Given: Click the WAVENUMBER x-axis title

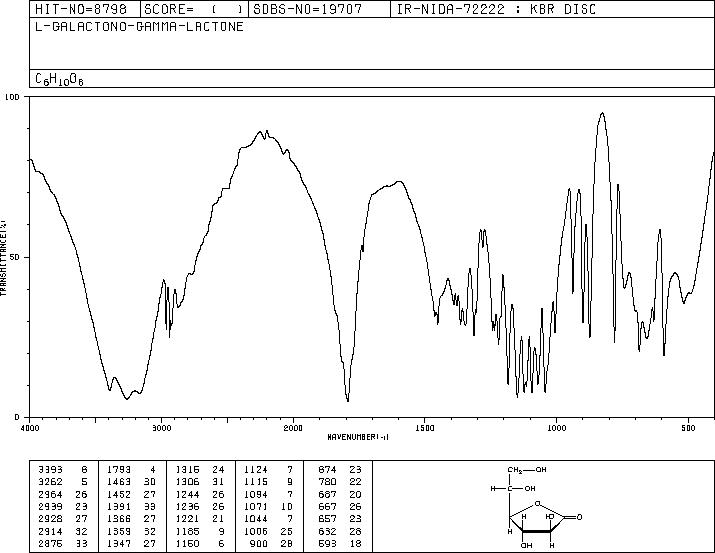Looking at the screenshot, I should point(358,437).
